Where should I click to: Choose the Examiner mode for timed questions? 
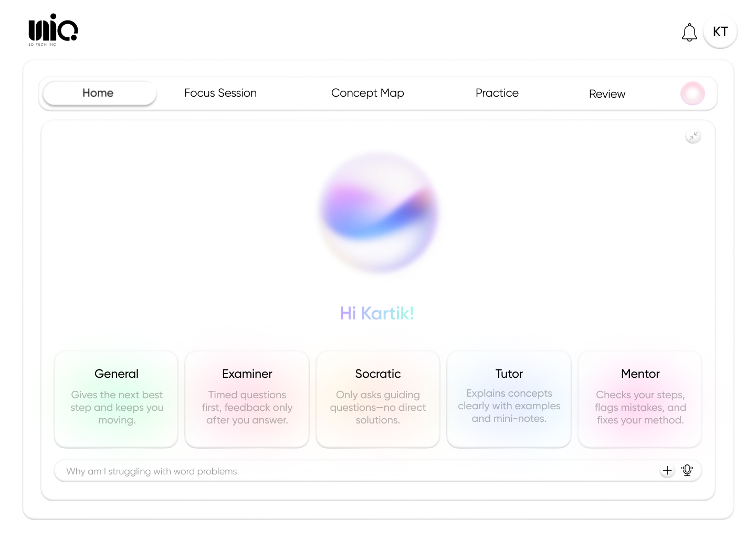[247, 399]
